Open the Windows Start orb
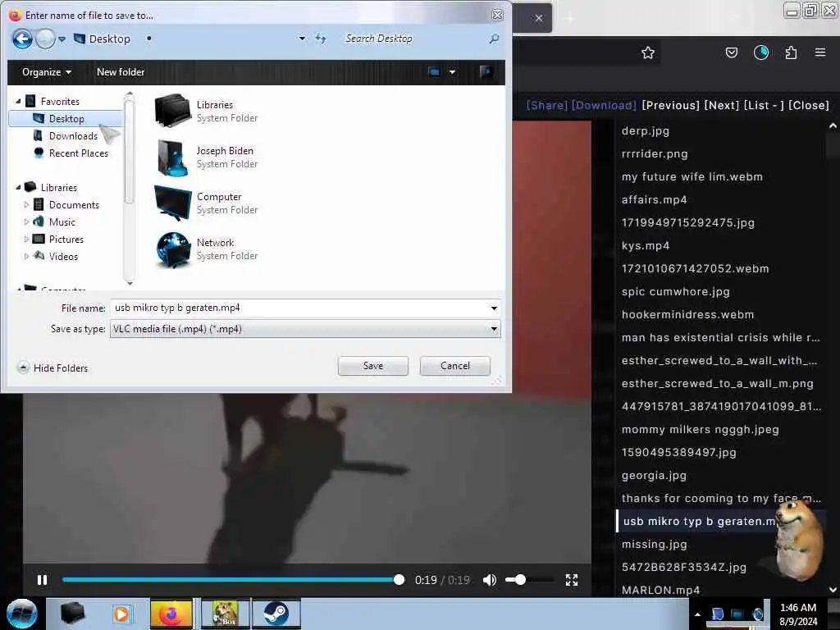Screen dimensions: 840x630 click(x=22, y=614)
